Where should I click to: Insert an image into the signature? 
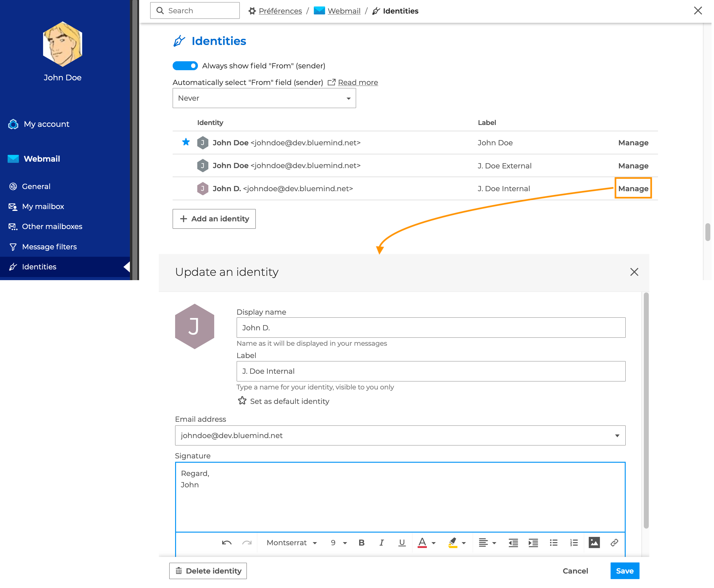pyautogui.click(x=594, y=543)
